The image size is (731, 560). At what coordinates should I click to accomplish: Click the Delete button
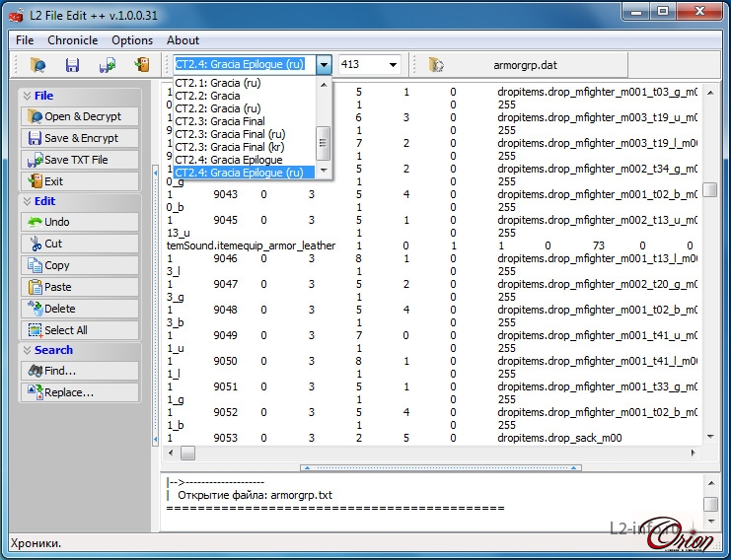tap(80, 309)
